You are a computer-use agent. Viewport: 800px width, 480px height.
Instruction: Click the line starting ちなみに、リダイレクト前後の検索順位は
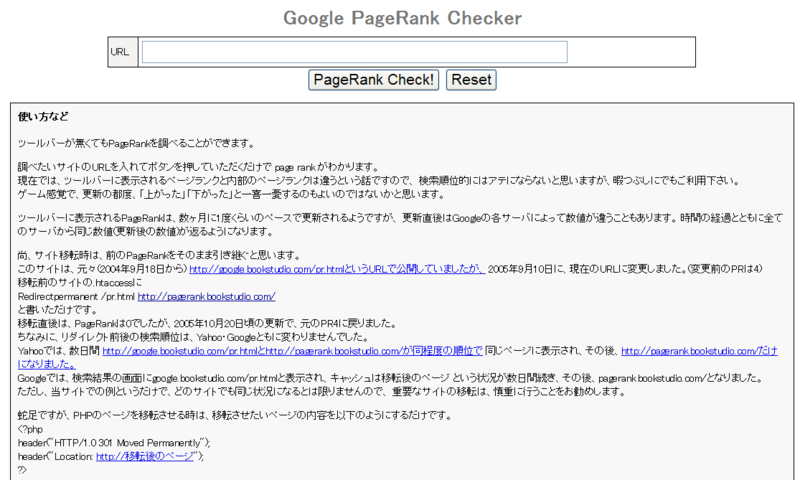193,337
